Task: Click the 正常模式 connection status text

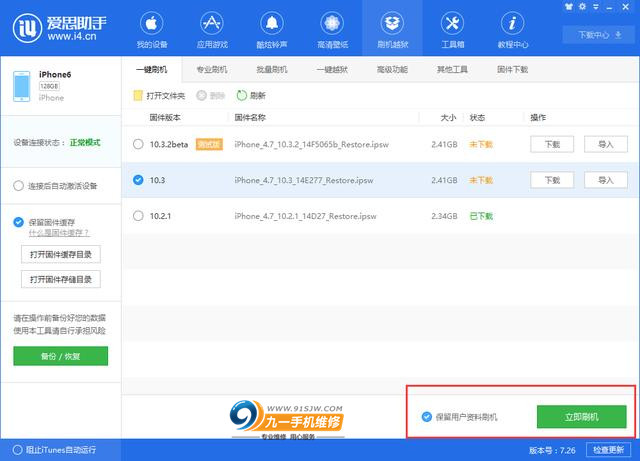Action: click(x=85, y=143)
